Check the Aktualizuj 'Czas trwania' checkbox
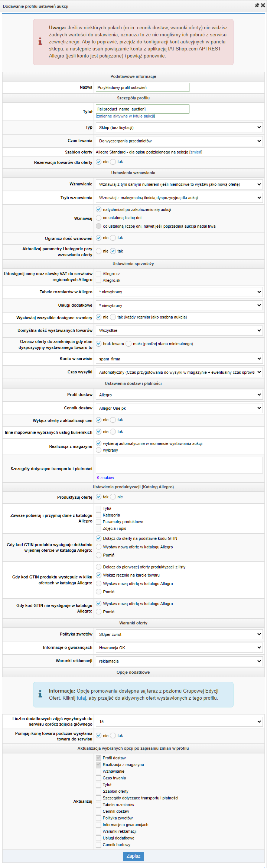This screenshot has height=868, width=267. click(x=98, y=778)
